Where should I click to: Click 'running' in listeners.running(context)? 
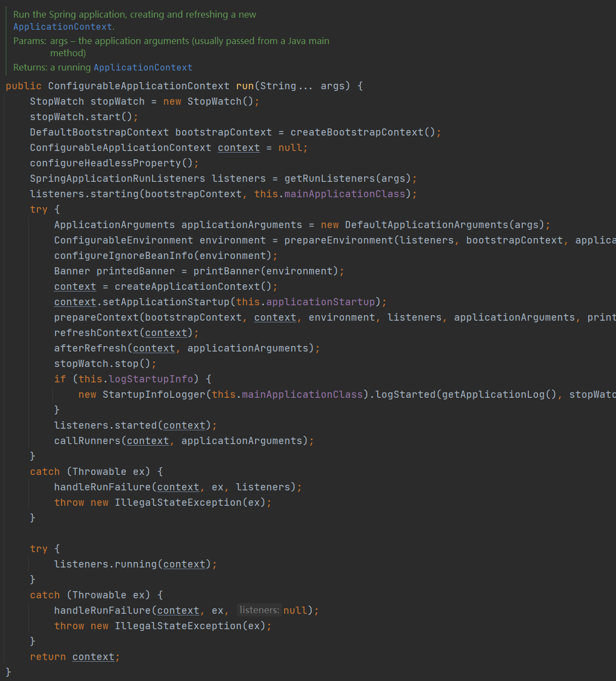[x=136, y=564]
